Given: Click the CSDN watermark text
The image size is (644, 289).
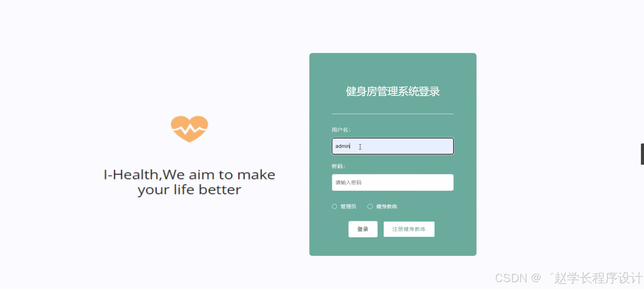Looking at the screenshot, I should [511, 278].
